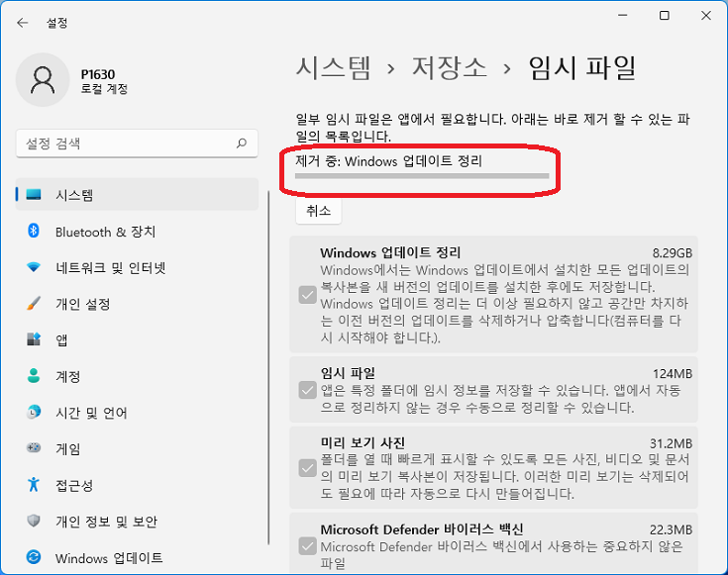This screenshot has height=575, width=728.
Task: Click the 22.3MB size value
Action: click(x=671, y=529)
